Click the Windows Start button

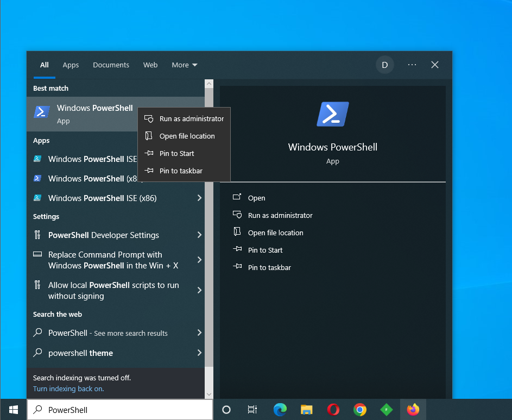[x=14, y=410]
